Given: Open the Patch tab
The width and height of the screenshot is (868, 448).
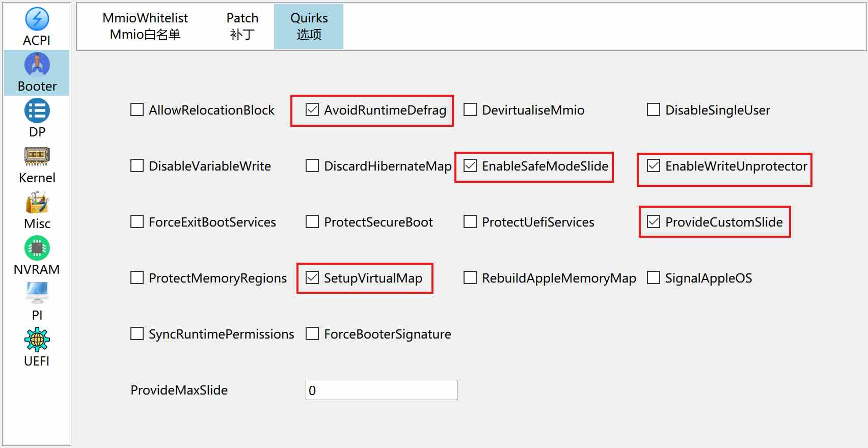Looking at the screenshot, I should point(242,26).
